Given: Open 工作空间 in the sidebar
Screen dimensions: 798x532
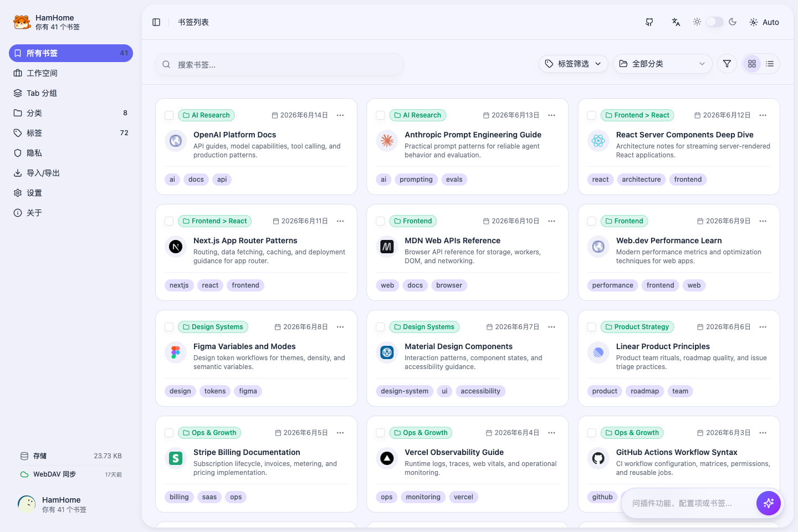Looking at the screenshot, I should pos(71,73).
